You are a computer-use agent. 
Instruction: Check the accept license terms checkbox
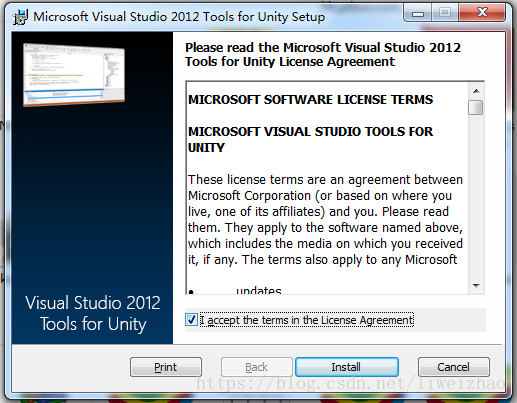tap(191, 320)
